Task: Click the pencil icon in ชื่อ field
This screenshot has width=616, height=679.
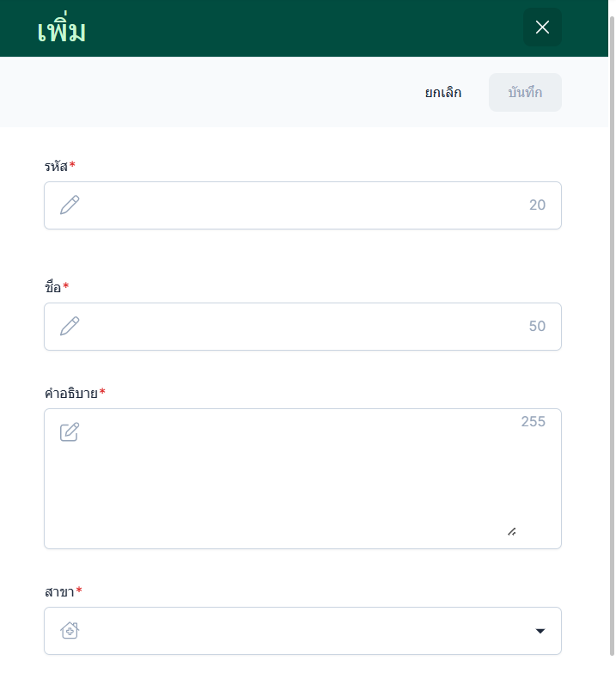Action: 70,327
